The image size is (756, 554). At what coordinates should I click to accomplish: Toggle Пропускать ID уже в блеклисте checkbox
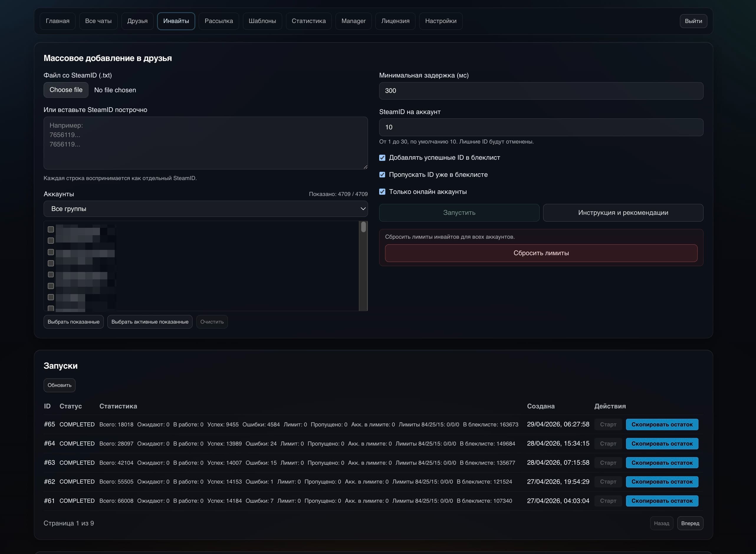click(x=382, y=175)
